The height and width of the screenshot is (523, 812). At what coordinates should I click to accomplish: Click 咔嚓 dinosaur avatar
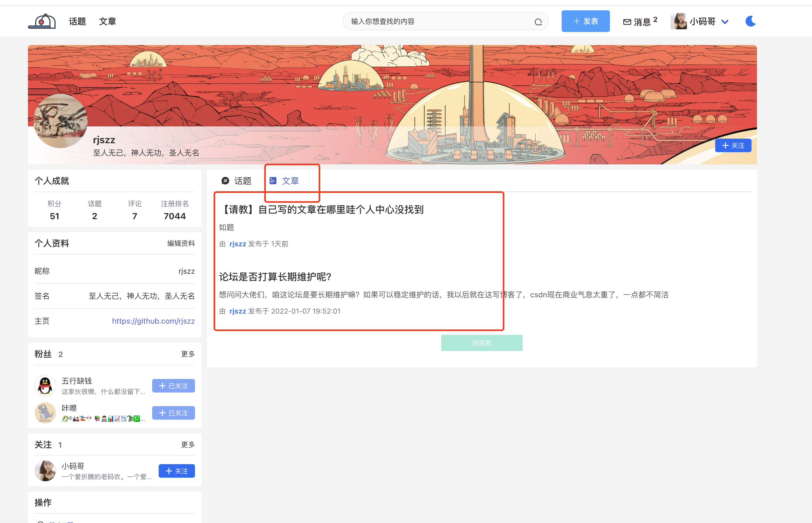click(45, 413)
